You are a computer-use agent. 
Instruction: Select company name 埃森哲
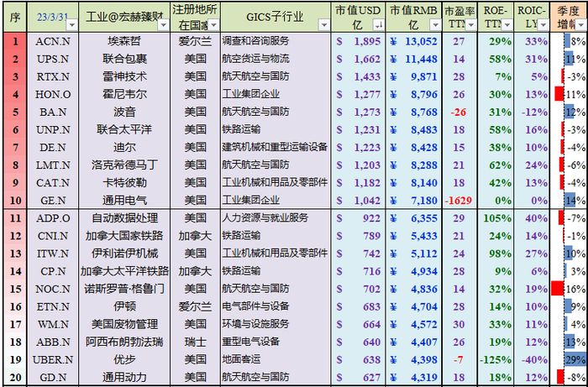pos(124,41)
